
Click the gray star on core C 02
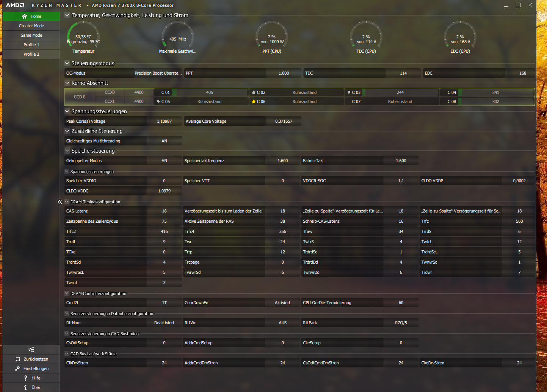tap(254, 92)
